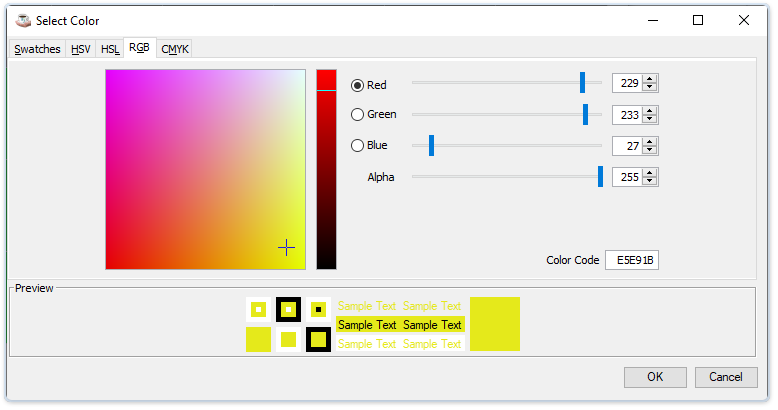The image size is (778, 410).
Task: Increase the Green value with up arrow
Action: [650, 111]
